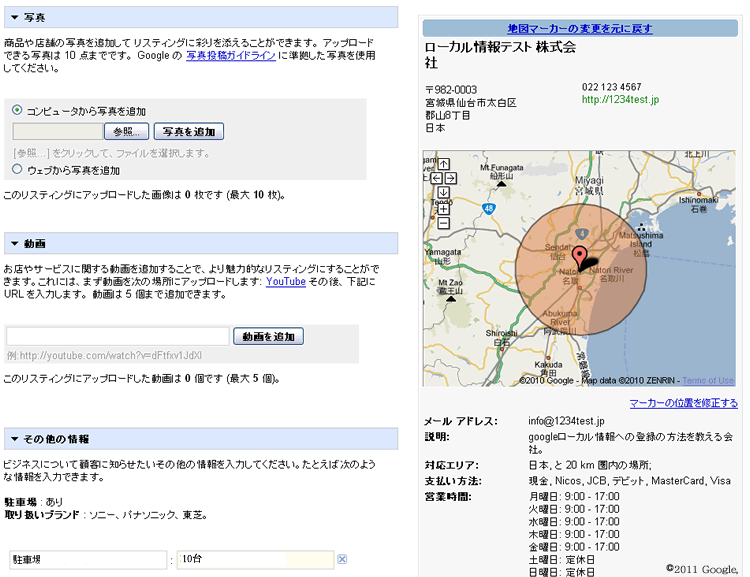Screen dimensions: 750x577
Task: Click the 月曜日: 9:00 - 17:00 hours row
Action: click(574, 496)
